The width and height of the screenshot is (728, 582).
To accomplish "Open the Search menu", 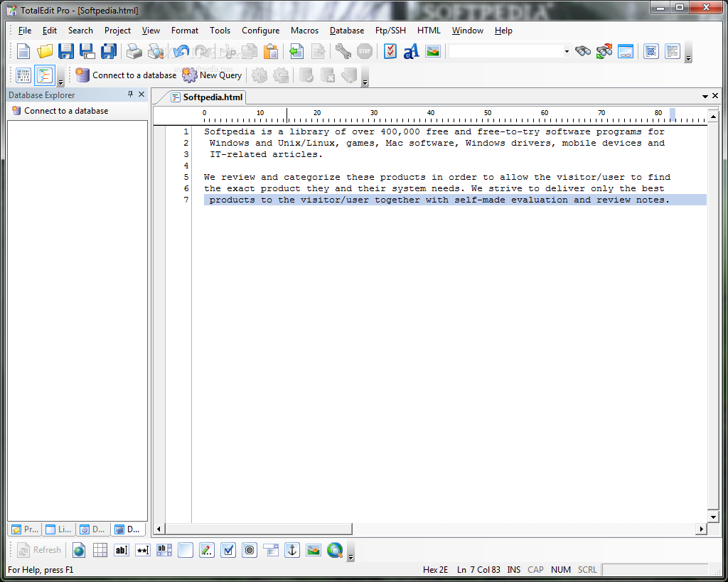I will [80, 30].
